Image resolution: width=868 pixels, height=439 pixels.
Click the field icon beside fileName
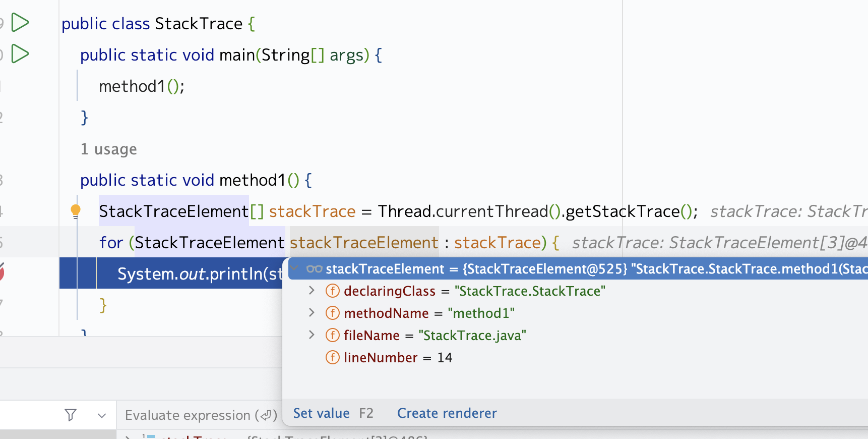point(332,336)
